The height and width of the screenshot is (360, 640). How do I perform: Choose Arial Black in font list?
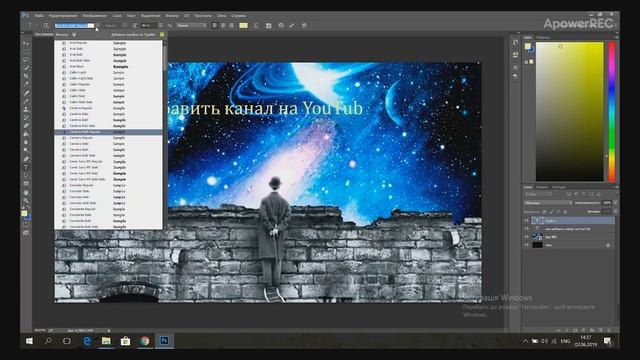click(x=108, y=66)
